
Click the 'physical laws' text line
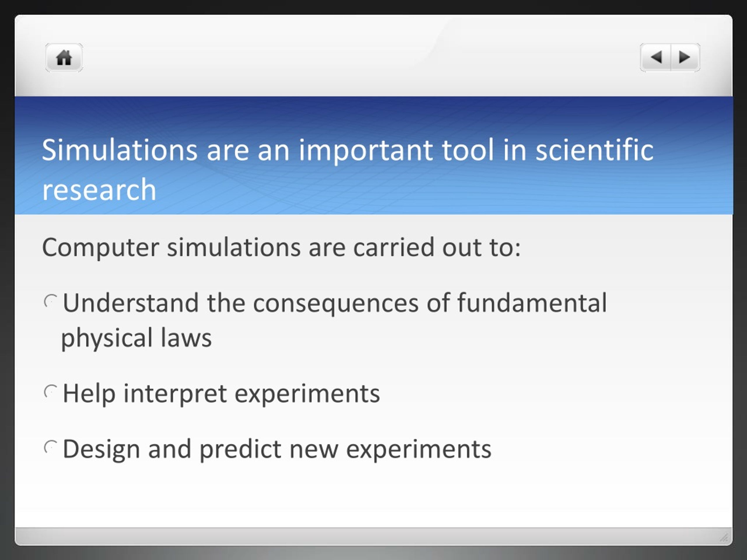click(137, 338)
